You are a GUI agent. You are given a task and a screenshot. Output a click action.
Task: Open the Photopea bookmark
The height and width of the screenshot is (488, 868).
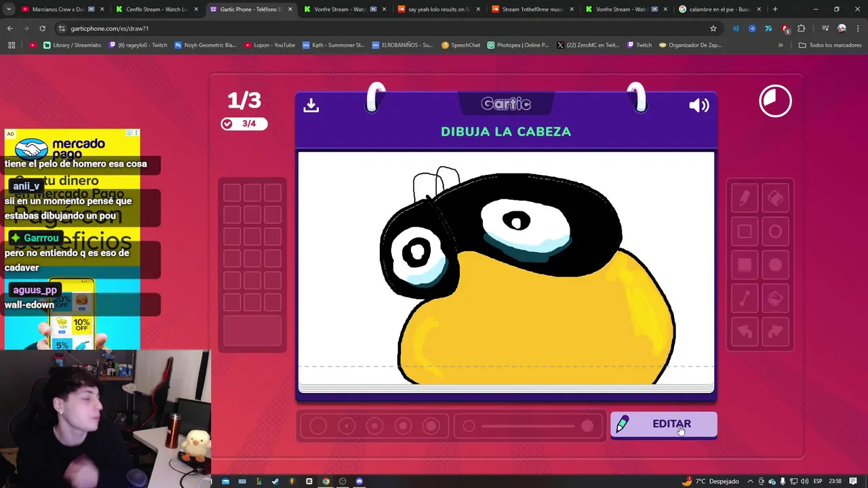(517, 45)
